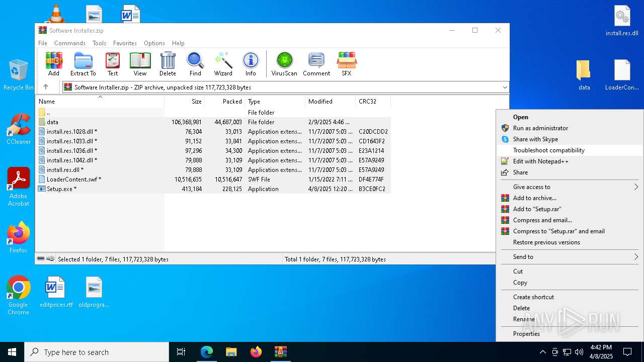
Task: Click the SFX toolbar icon
Action: pyautogui.click(x=347, y=64)
